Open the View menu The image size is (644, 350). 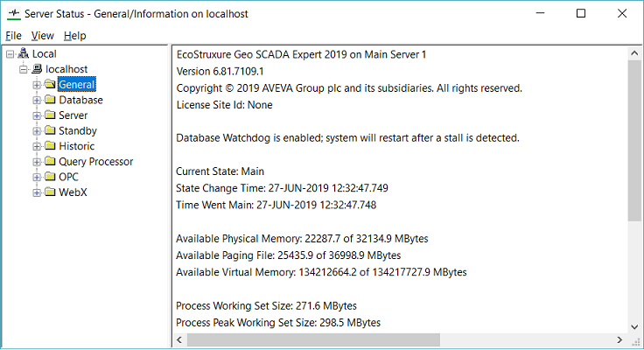click(42, 36)
